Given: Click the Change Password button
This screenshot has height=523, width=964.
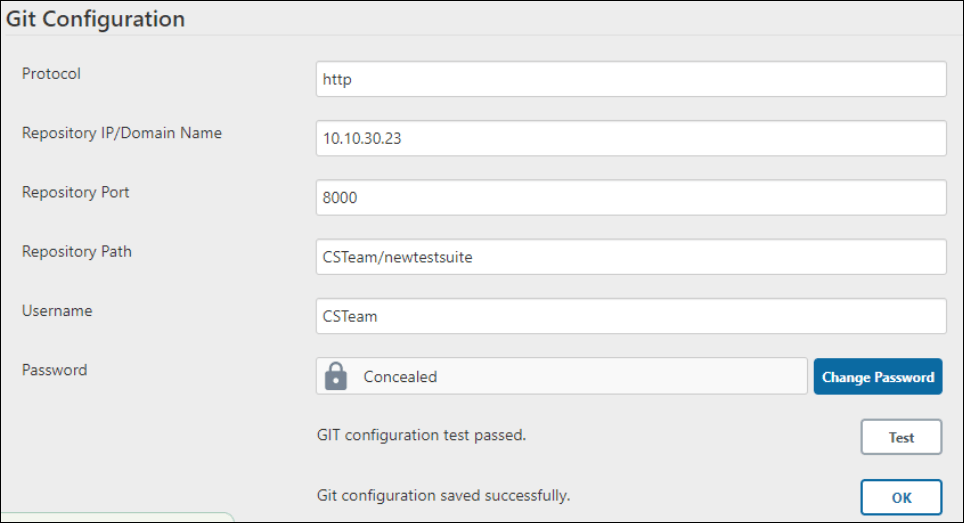Looking at the screenshot, I should click(878, 377).
